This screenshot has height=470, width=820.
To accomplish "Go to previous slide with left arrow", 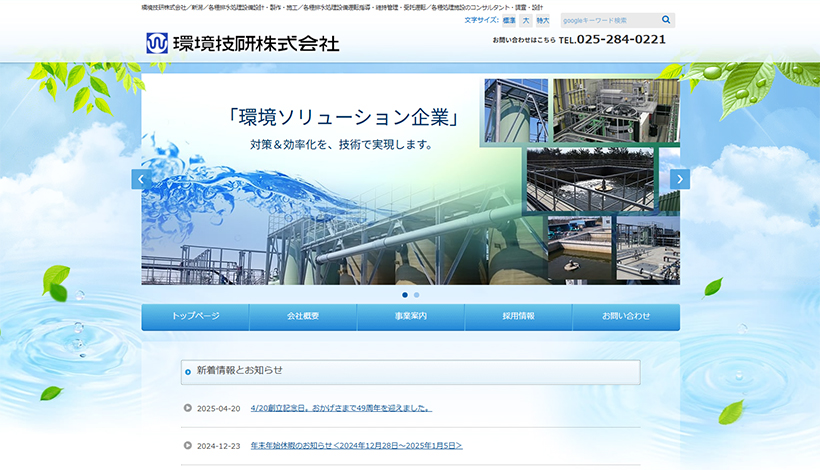I will (x=141, y=179).
